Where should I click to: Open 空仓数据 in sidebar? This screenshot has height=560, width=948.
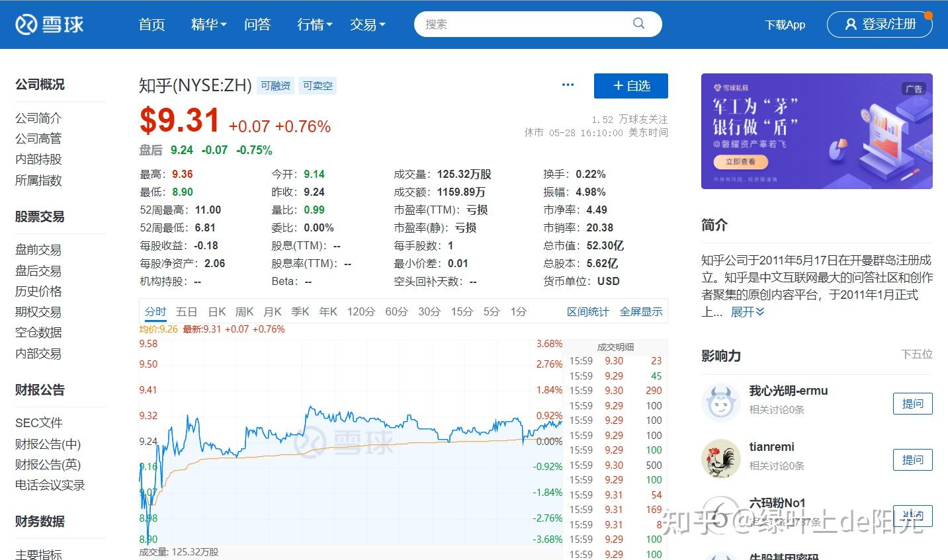[38, 333]
